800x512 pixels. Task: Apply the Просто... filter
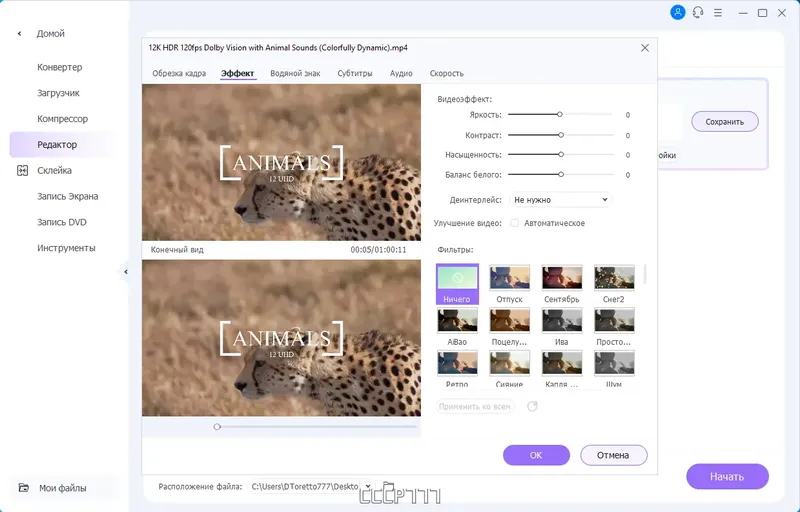614,327
